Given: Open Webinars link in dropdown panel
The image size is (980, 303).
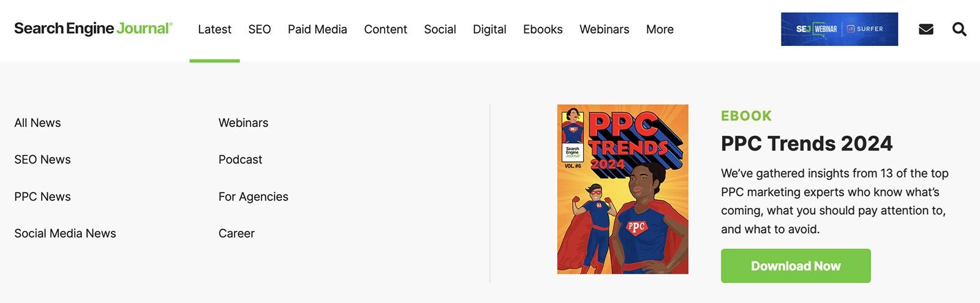Looking at the screenshot, I should coord(243,122).
